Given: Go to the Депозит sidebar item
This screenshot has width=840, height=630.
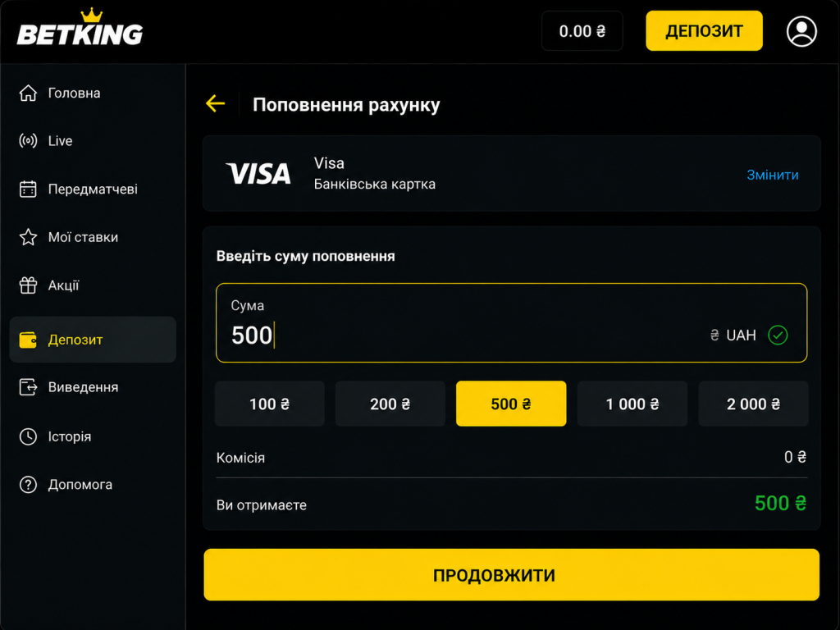Looking at the screenshot, I should coord(93,339).
